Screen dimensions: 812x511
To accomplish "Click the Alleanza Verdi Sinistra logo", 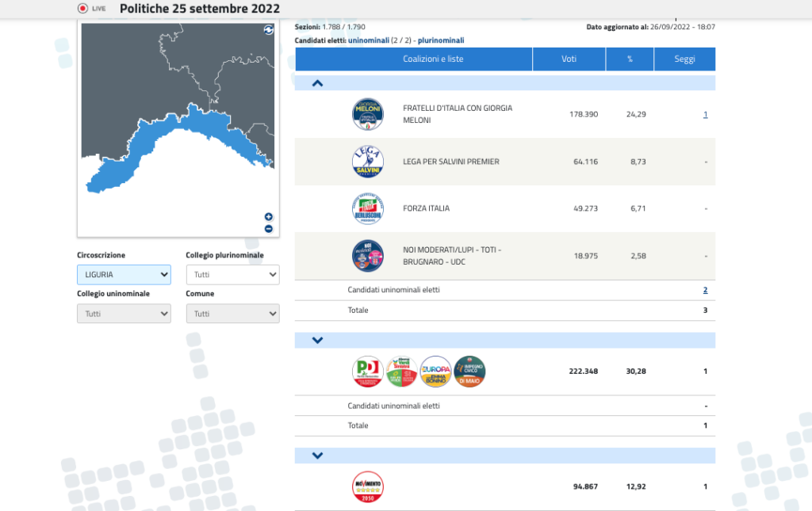I will pos(402,372).
